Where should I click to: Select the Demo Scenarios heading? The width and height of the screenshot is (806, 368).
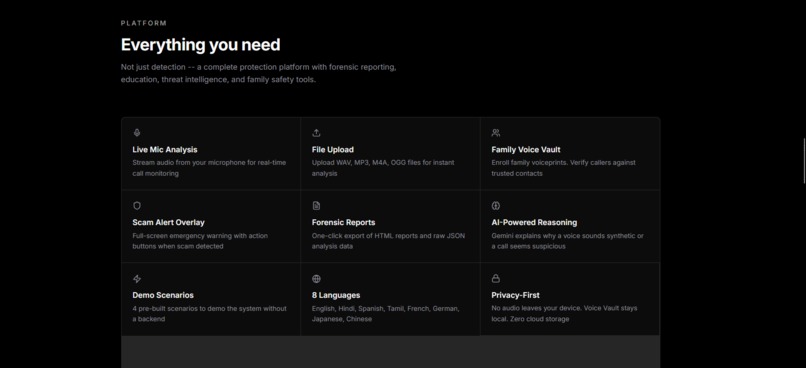click(163, 296)
